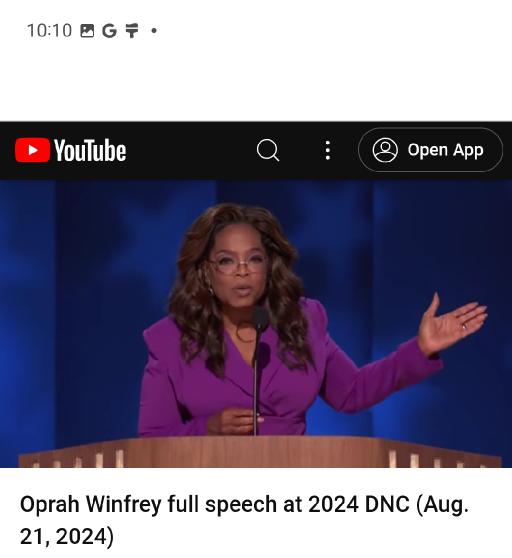This screenshot has height=558, width=512.
Task: Open the three-dot more options menu
Action: point(328,150)
